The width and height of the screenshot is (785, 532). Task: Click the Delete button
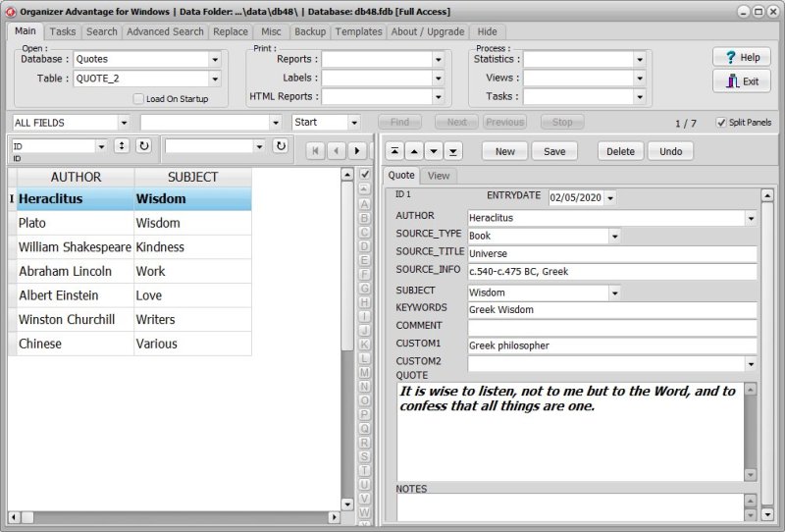click(x=620, y=151)
